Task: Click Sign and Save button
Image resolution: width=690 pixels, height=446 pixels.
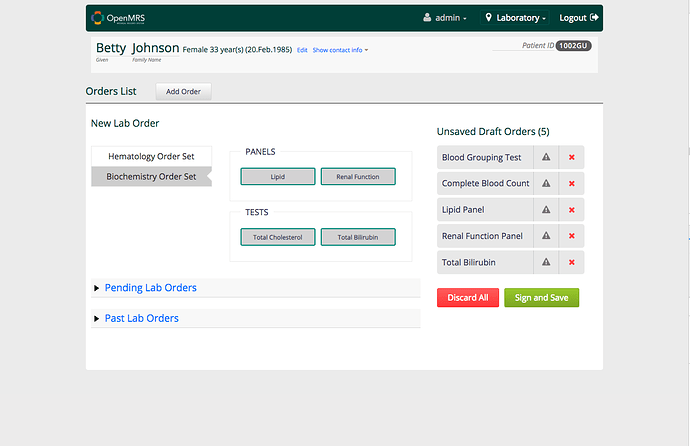Action: tap(541, 298)
